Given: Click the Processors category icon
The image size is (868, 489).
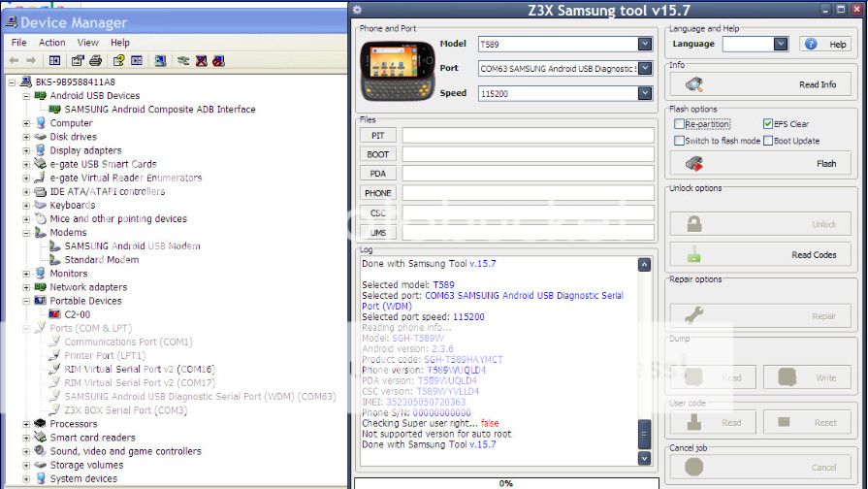Looking at the screenshot, I should 40,424.
